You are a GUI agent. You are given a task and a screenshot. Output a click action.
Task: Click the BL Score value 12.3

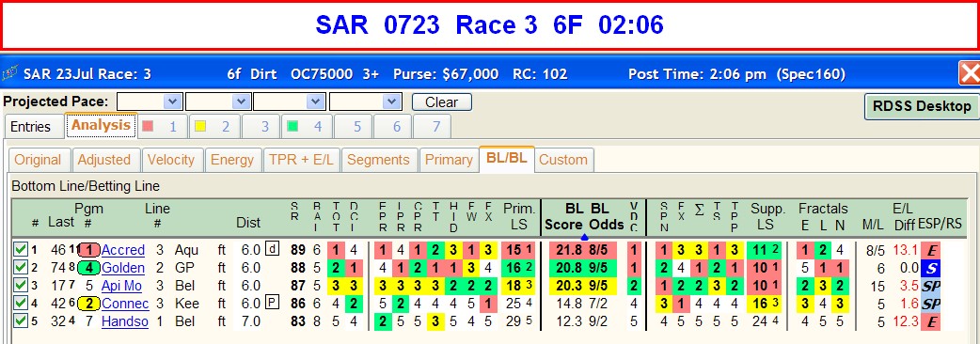pos(569,322)
